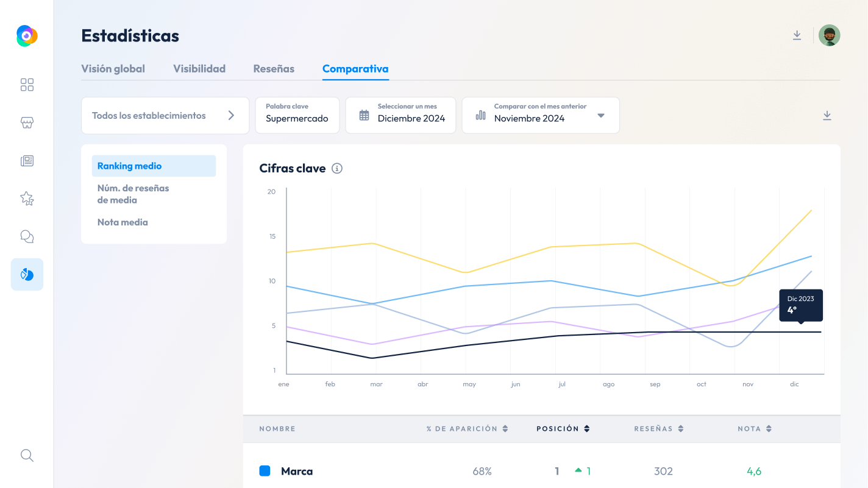Download the comparison data below the tabs
868x488 pixels.
[827, 116]
